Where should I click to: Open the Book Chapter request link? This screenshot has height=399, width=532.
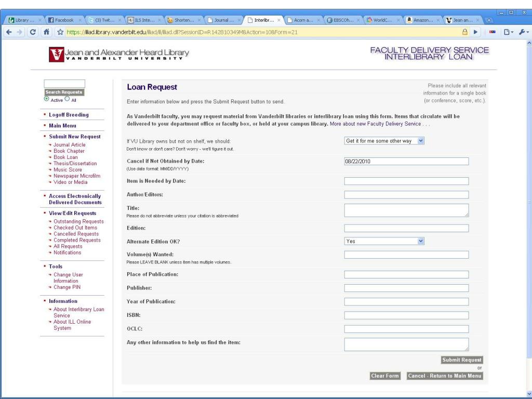pyautogui.click(x=69, y=151)
